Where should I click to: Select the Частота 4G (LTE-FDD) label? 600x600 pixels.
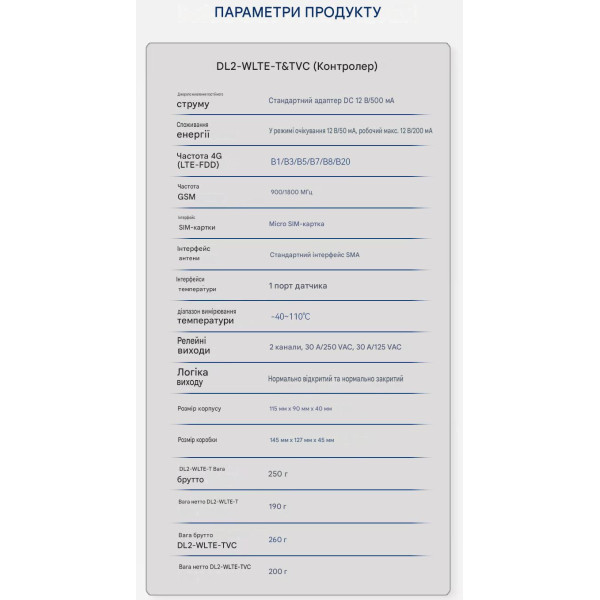point(199,160)
